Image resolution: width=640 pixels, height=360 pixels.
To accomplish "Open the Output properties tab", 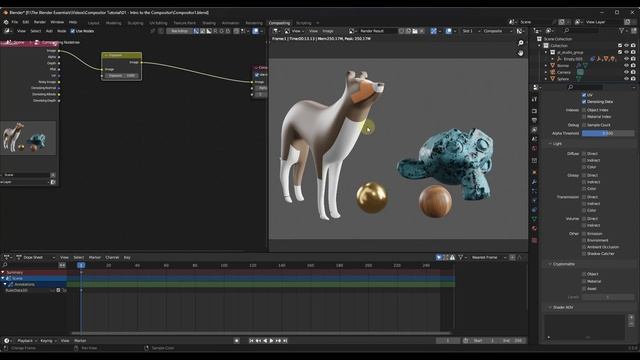I will pyautogui.click(x=534, y=120).
